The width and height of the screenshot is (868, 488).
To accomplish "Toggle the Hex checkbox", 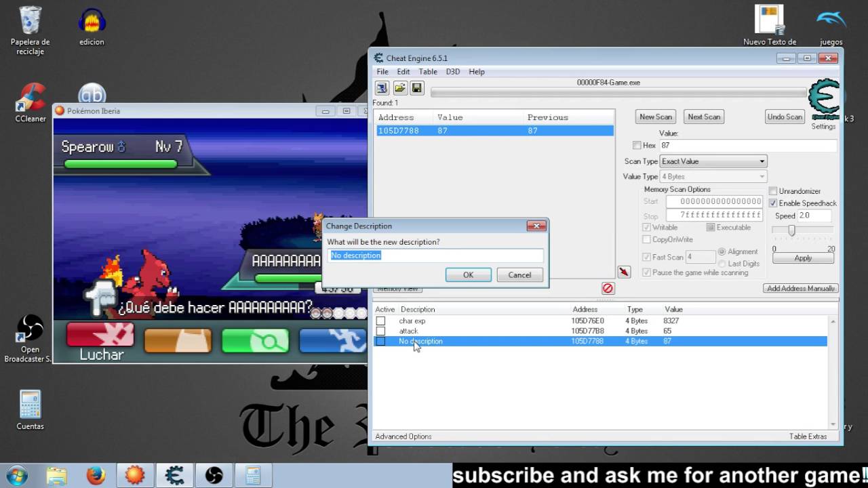I will click(x=636, y=146).
